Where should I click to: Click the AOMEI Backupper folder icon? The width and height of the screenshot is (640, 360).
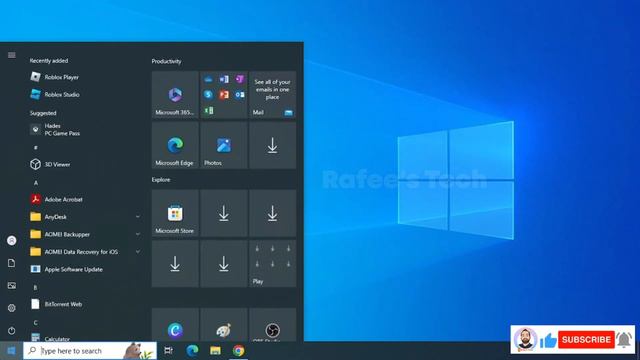[x=36, y=234]
